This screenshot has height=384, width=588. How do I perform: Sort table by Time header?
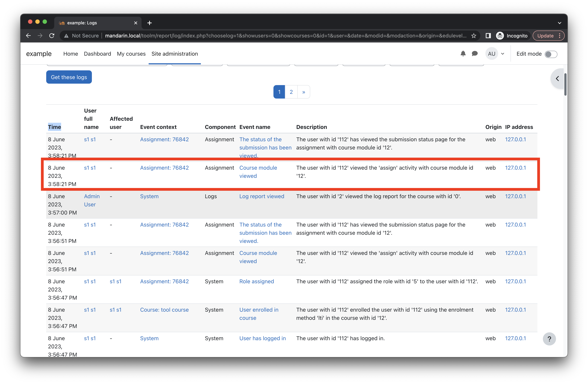[54, 127]
